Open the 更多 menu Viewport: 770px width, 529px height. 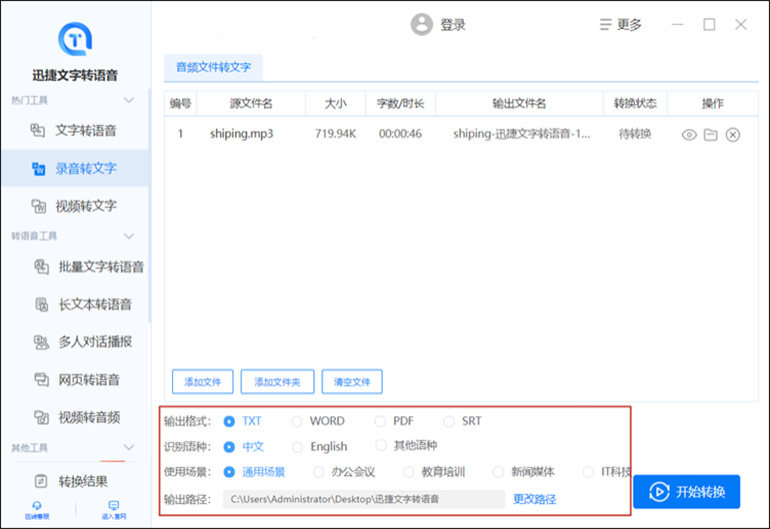(x=621, y=25)
